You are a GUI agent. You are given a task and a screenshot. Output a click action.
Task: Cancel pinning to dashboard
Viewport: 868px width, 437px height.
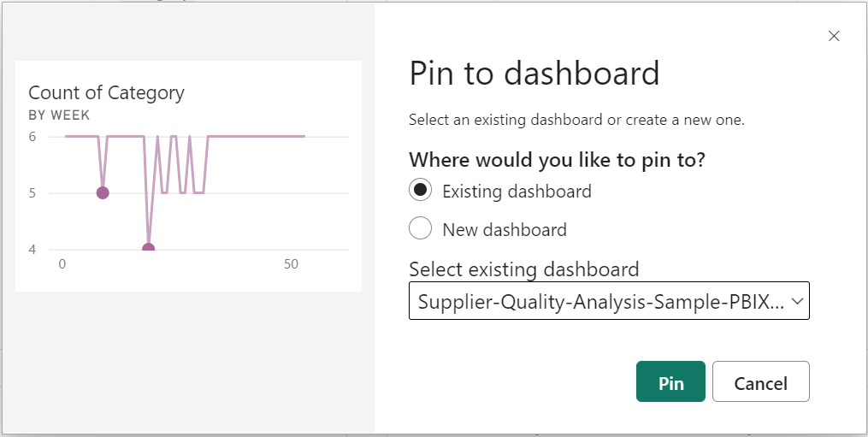(x=760, y=383)
